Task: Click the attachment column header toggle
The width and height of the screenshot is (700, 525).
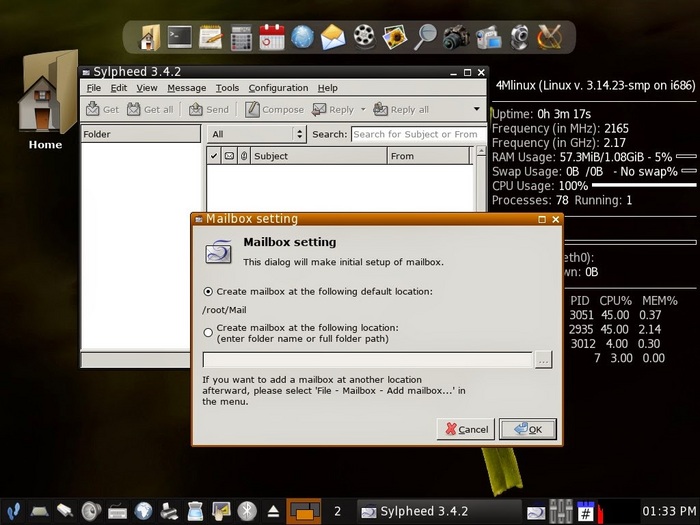Action: (243, 156)
